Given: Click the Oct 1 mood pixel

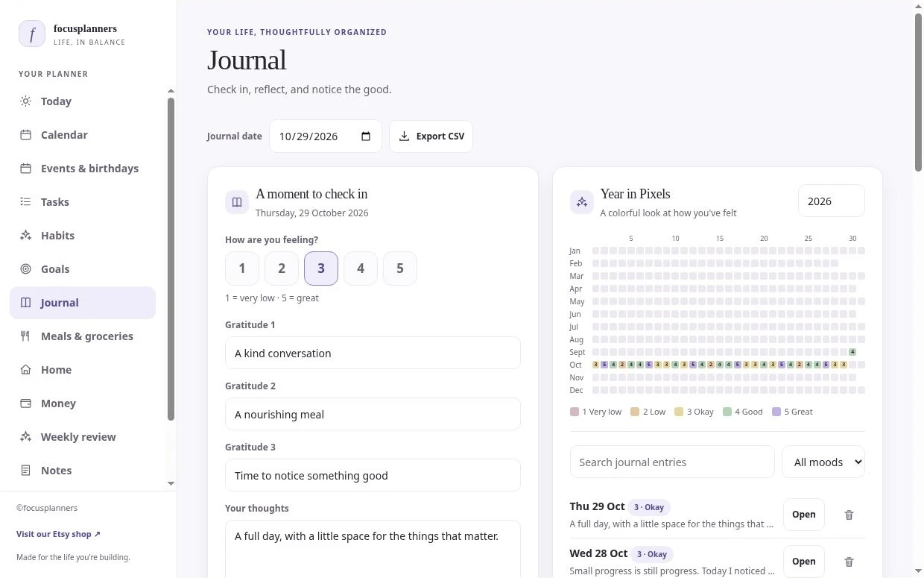Looking at the screenshot, I should (x=595, y=365).
